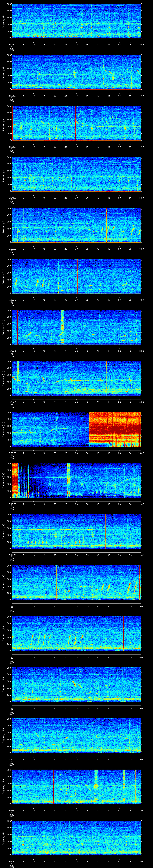153x868 pixels.
Task: Click the '5:00' end time label
Action: [141, 198]
